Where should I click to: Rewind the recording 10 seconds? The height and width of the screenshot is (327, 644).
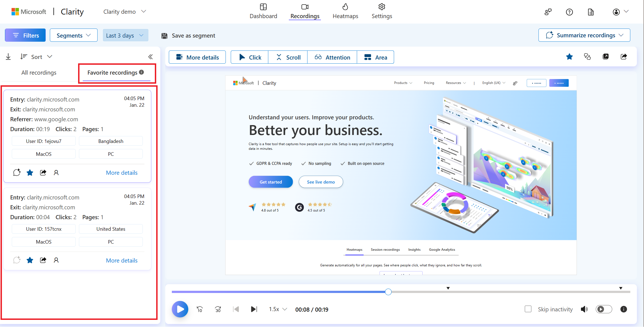pyautogui.click(x=200, y=309)
